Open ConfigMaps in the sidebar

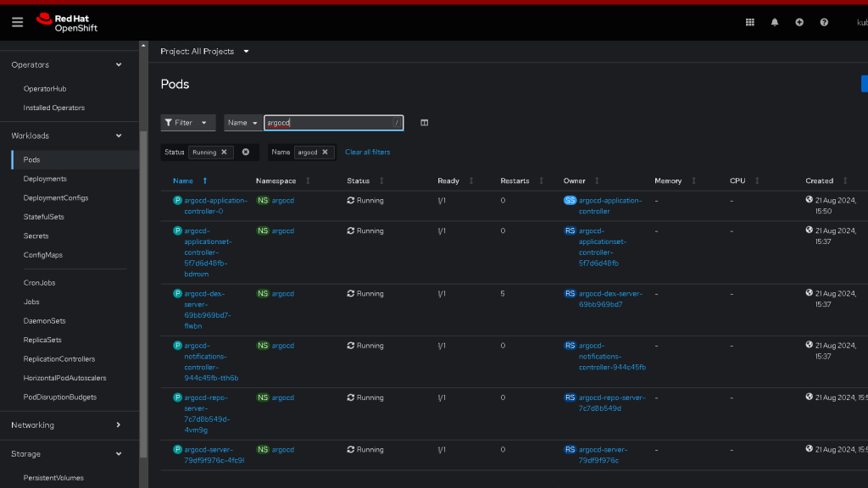[x=42, y=255]
